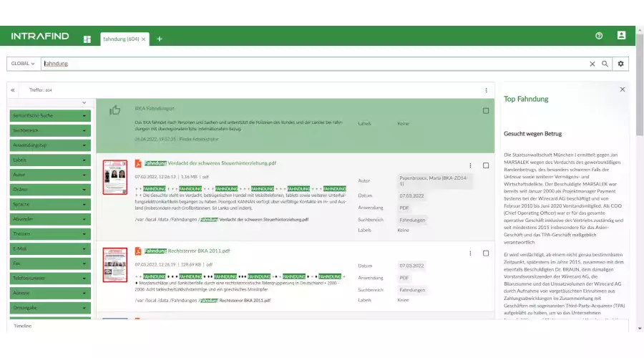Open search settings gear icon
The image size is (644, 358).
click(620, 64)
